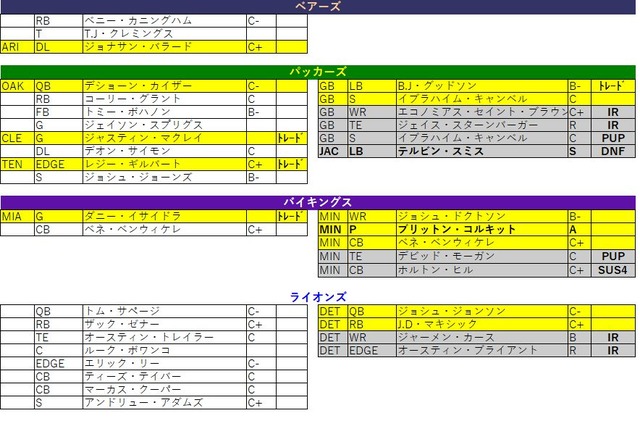Select cell デビッド・モーガン
Viewport: 640px width, 421px height.
[482, 256]
